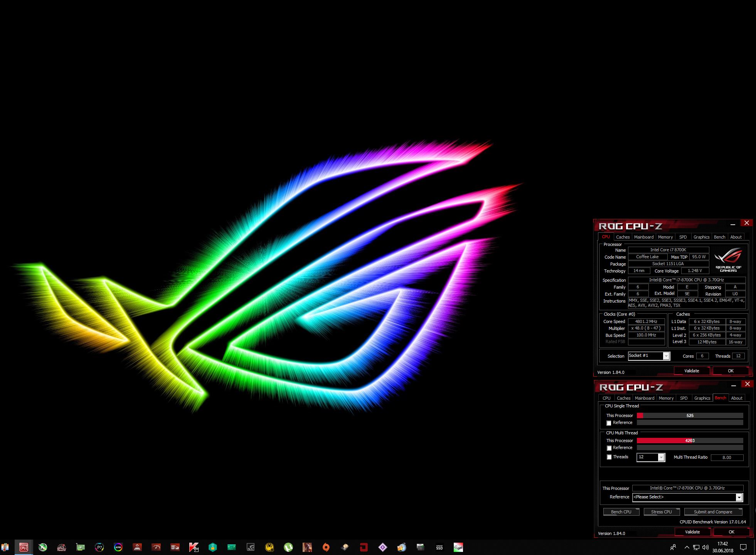Click the Bench CPU button
The height and width of the screenshot is (555, 756).
pyautogui.click(x=621, y=512)
